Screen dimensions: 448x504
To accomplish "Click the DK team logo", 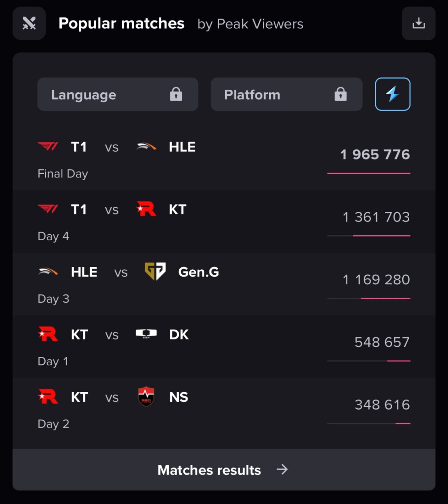I will 146,334.
